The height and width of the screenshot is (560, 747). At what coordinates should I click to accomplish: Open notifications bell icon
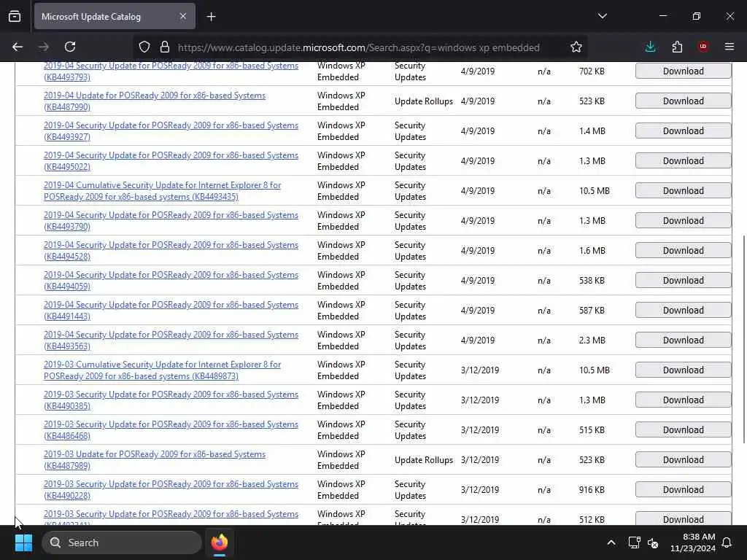coord(727,542)
